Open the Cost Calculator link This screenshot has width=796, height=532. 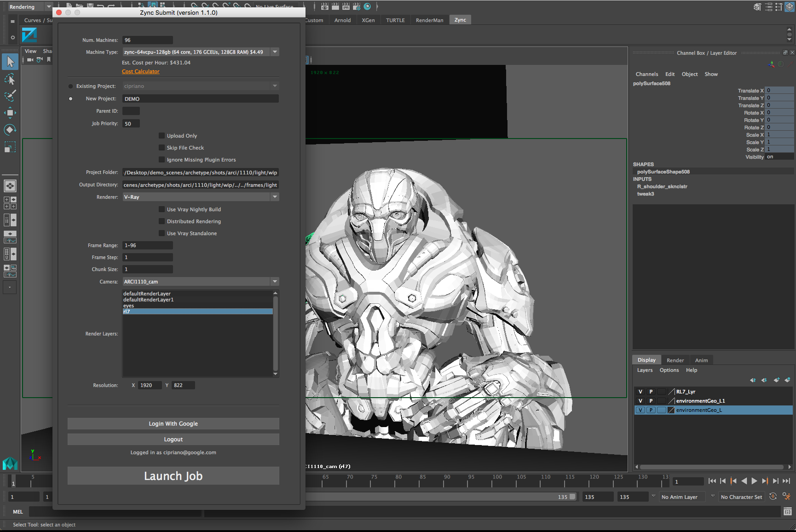point(141,71)
